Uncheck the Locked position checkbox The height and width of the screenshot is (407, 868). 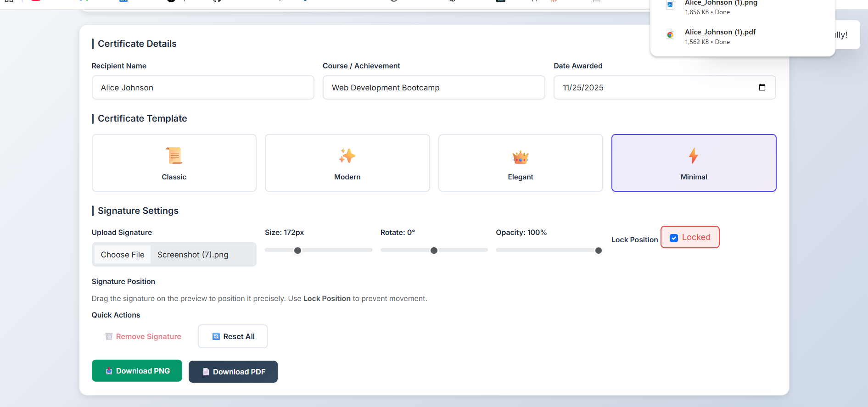[674, 238]
